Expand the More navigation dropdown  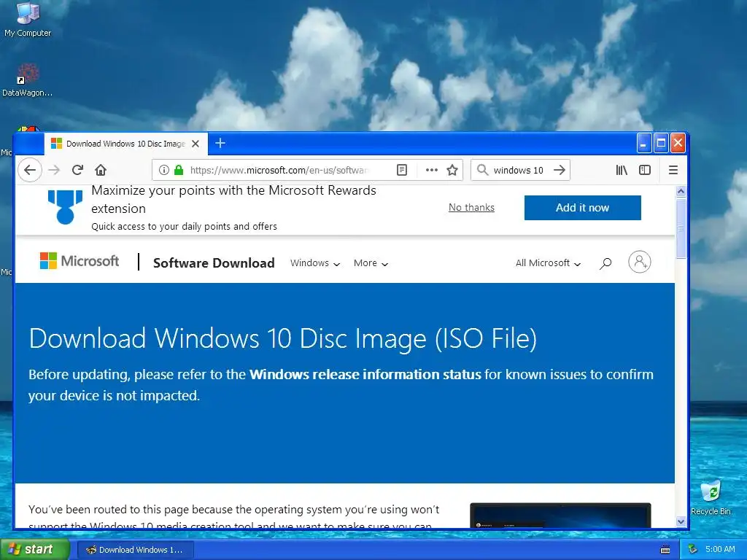[x=371, y=262]
